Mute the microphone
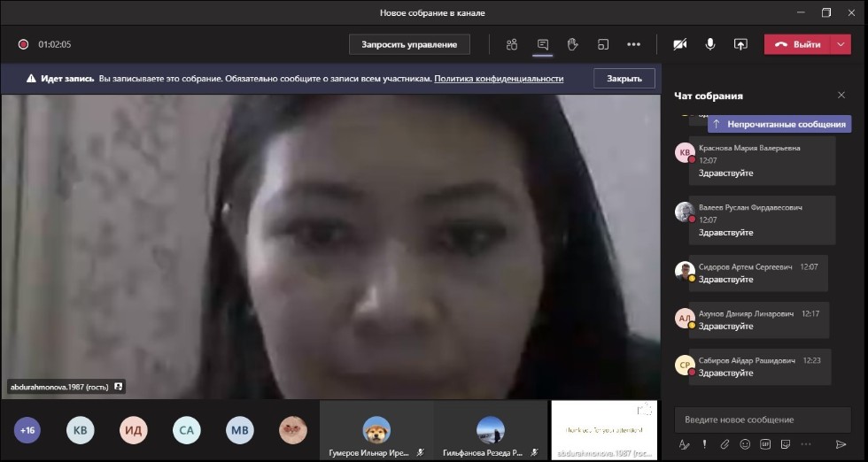 click(x=710, y=44)
